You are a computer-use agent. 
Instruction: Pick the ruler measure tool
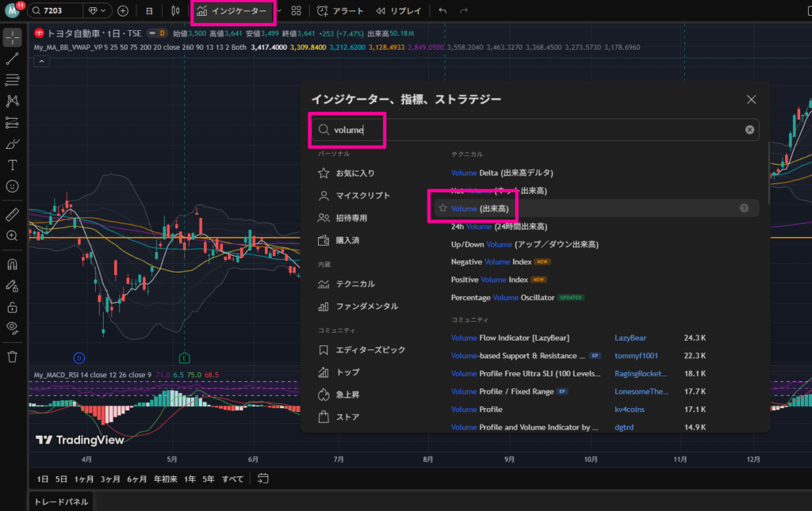tap(12, 214)
